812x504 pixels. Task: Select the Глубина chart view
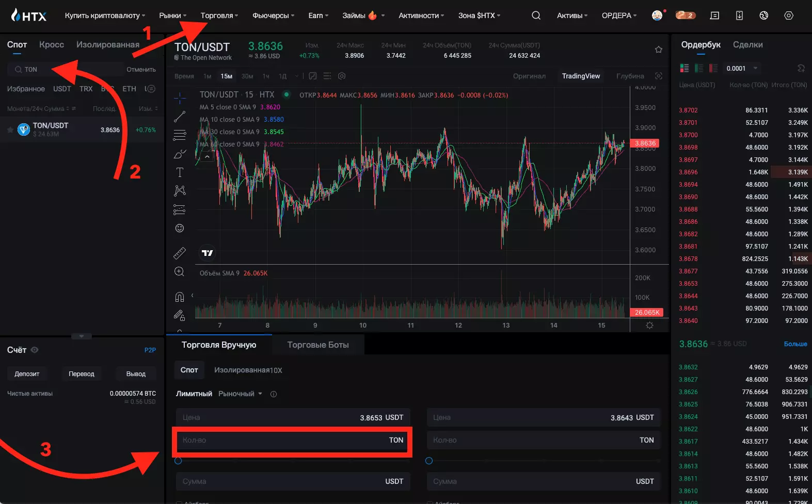tap(630, 76)
